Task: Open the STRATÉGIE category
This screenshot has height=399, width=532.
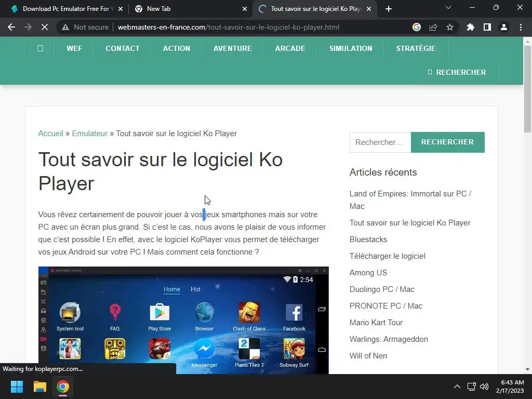Action: 416,48
